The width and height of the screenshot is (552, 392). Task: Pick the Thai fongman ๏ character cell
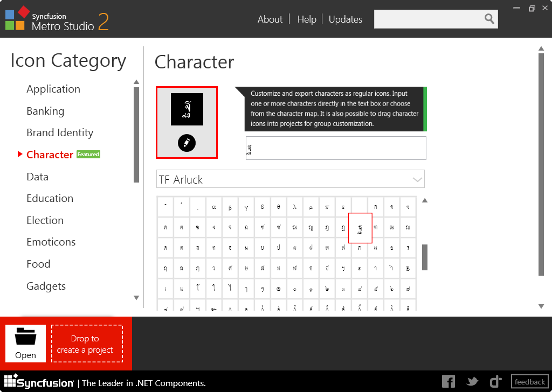point(279,289)
